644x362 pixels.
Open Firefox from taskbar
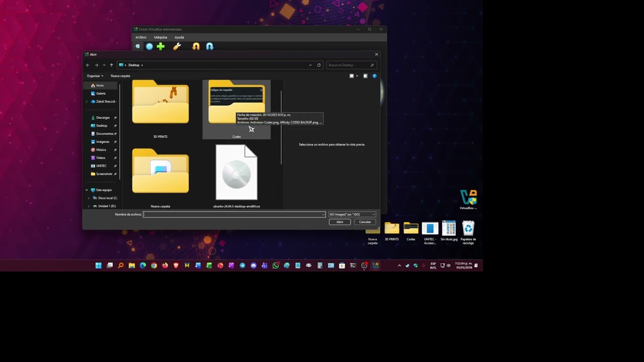coord(165,265)
